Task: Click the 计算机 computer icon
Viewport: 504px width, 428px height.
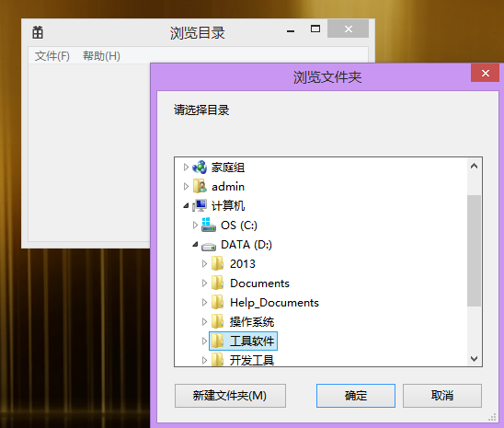Action: click(x=200, y=206)
